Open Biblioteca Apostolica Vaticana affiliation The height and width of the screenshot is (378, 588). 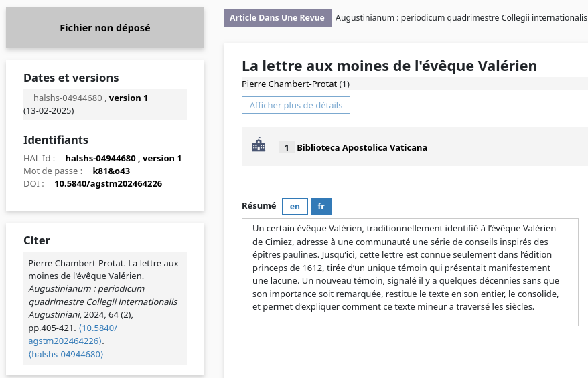point(362,147)
